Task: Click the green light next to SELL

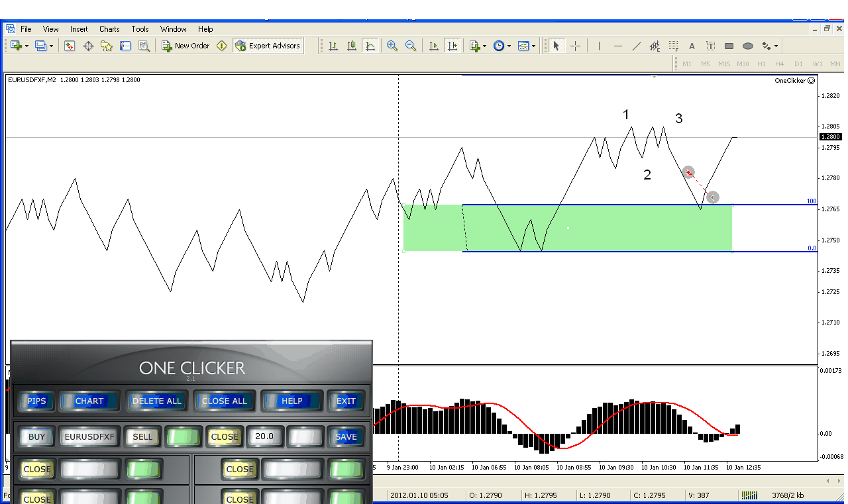Action: pos(183,436)
